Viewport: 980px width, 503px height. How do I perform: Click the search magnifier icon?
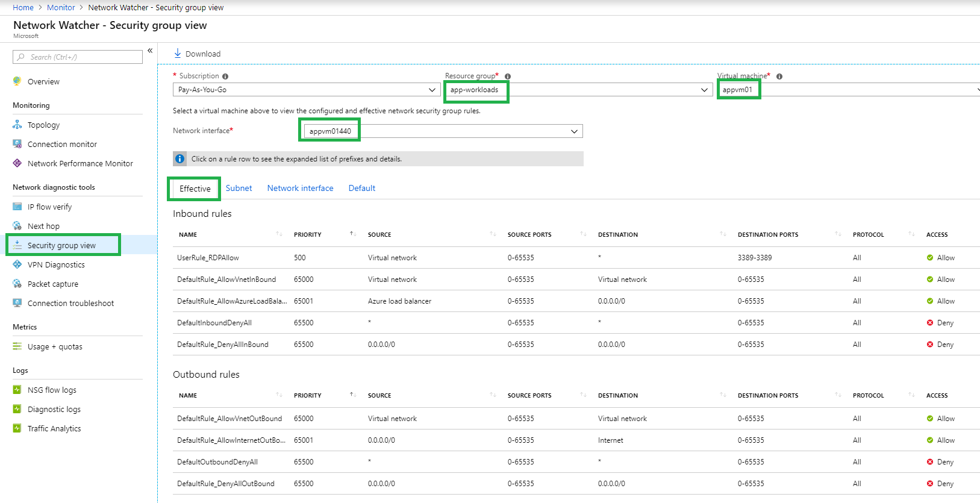21,57
